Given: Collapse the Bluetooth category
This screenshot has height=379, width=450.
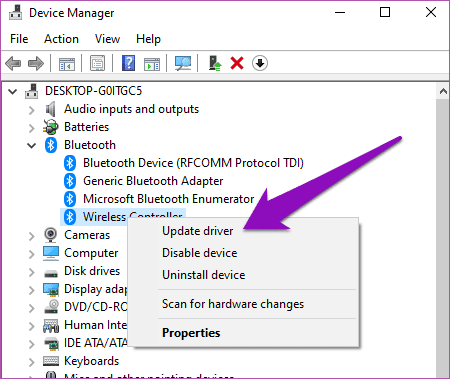Looking at the screenshot, I should point(32,146).
